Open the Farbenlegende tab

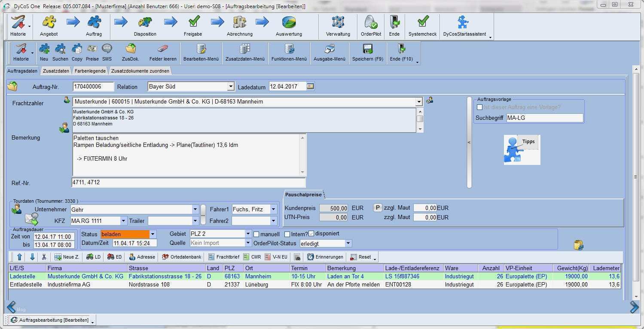90,71
